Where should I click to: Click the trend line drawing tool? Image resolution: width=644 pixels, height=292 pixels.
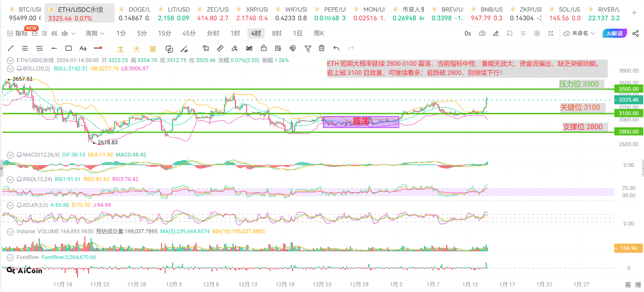11,48
